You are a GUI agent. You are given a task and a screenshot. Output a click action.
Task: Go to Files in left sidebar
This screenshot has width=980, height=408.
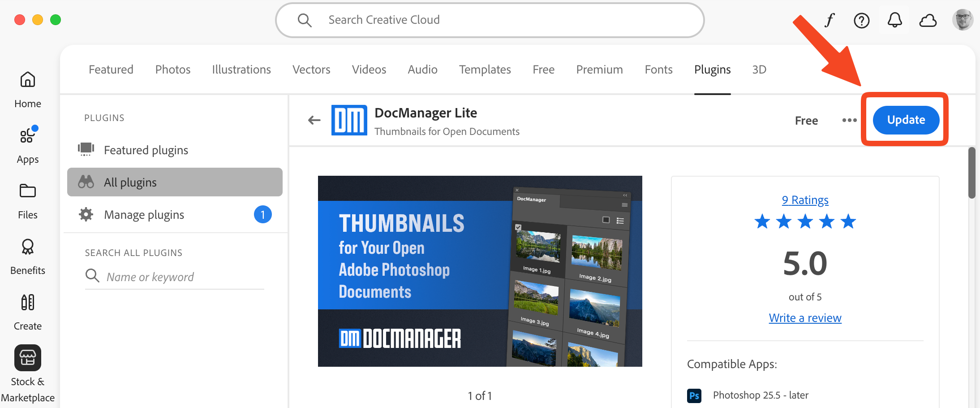(28, 191)
